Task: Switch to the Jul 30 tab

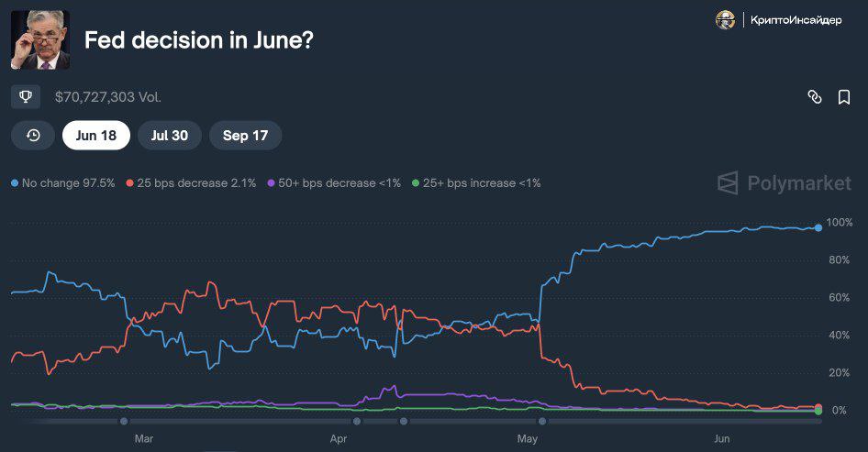Action: point(170,136)
